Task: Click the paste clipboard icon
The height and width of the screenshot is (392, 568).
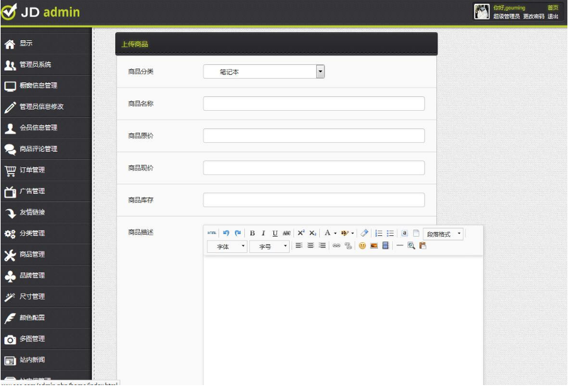Action: (423, 246)
